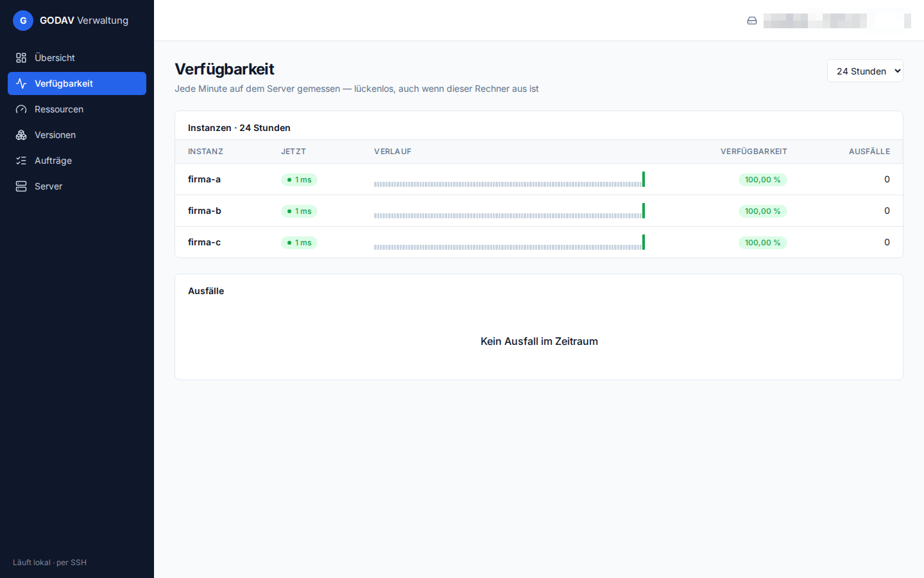924x578 pixels.
Task: Click the Kein Ausfall im Zeitraum message
Action: pos(539,342)
